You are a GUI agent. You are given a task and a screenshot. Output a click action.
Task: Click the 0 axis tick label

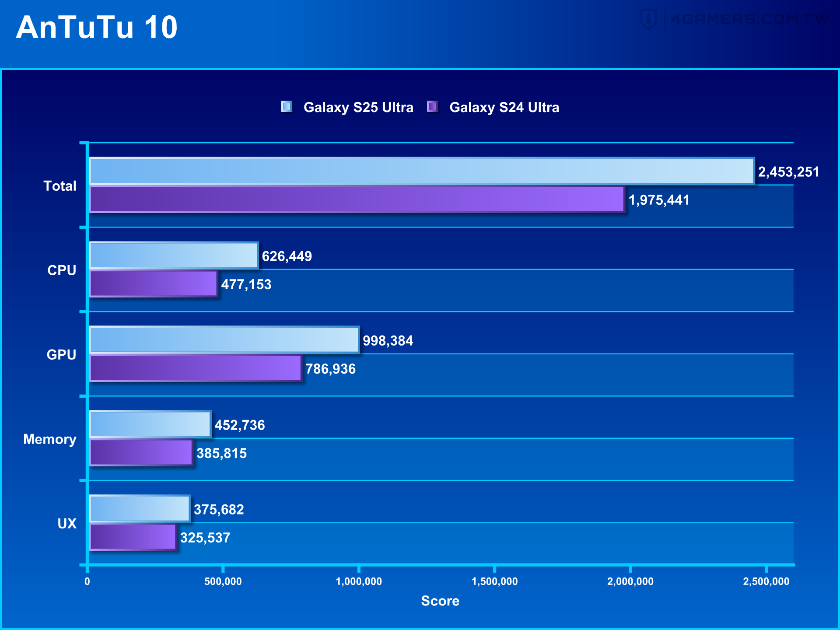pos(87,581)
